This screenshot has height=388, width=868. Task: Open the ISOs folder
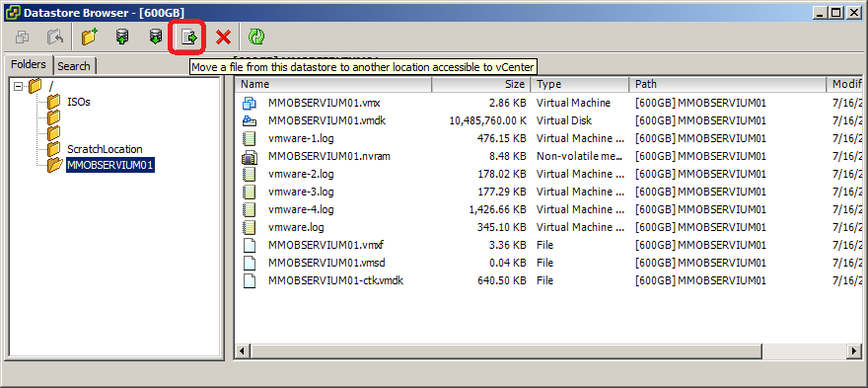click(x=79, y=102)
